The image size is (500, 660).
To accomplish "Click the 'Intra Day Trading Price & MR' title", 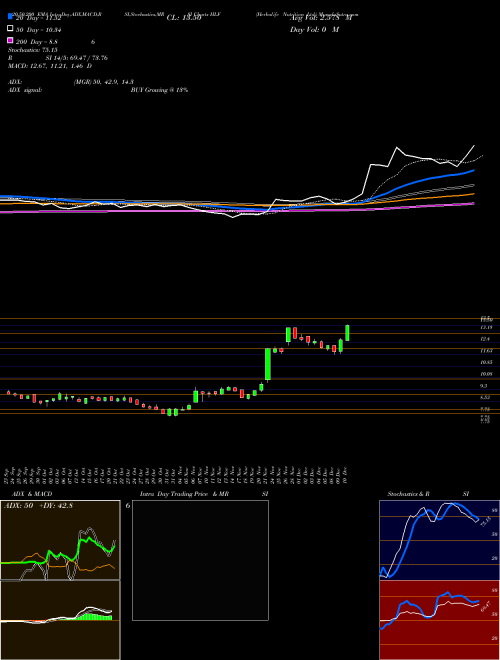I will [x=185, y=494].
